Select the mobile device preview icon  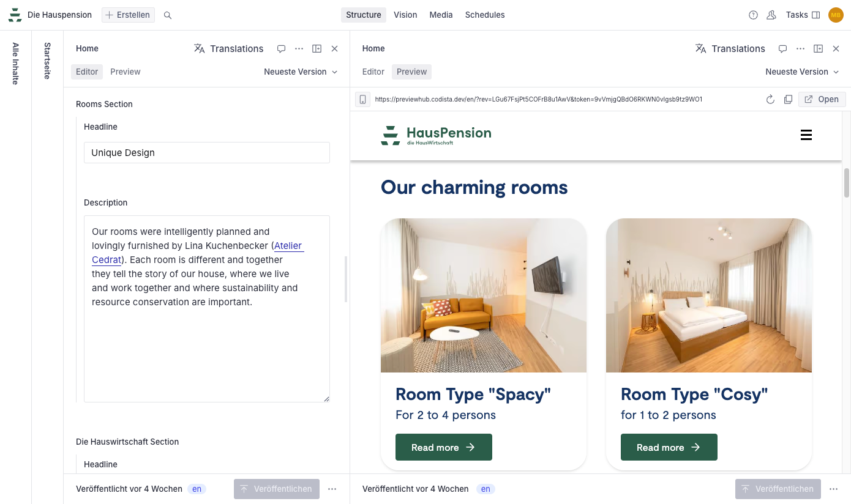click(x=362, y=99)
